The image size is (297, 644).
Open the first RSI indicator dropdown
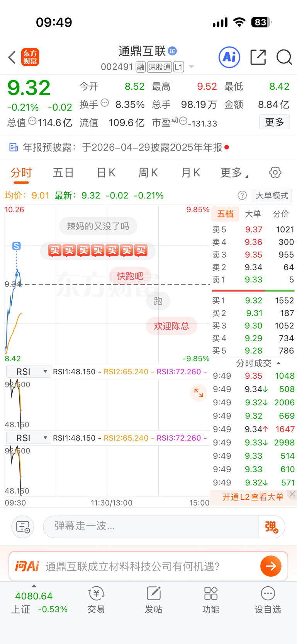pyautogui.click(x=29, y=372)
